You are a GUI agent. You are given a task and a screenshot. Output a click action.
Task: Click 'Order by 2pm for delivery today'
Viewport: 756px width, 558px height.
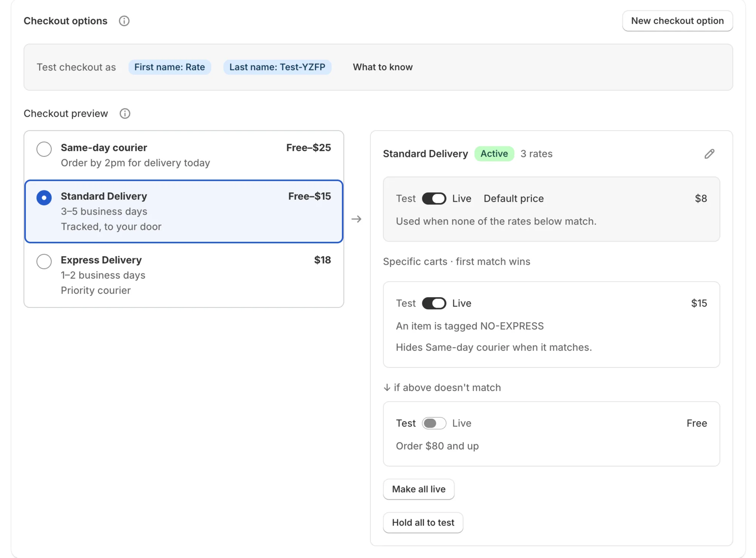(135, 163)
